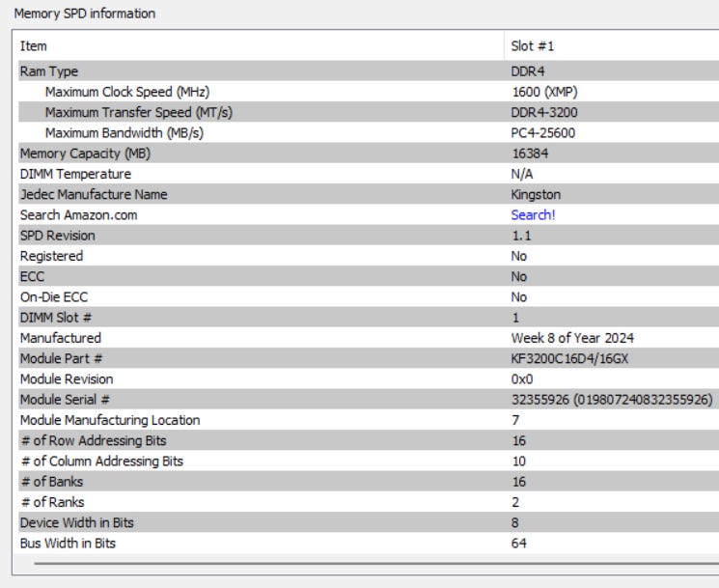Click the Slot #1 column header
This screenshot has width=719, height=588.
pos(530,46)
